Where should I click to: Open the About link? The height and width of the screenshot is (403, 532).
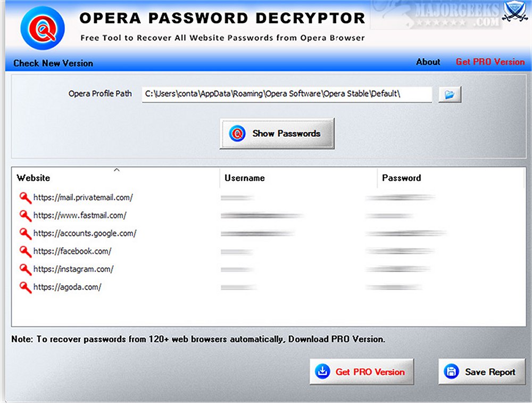click(x=428, y=62)
